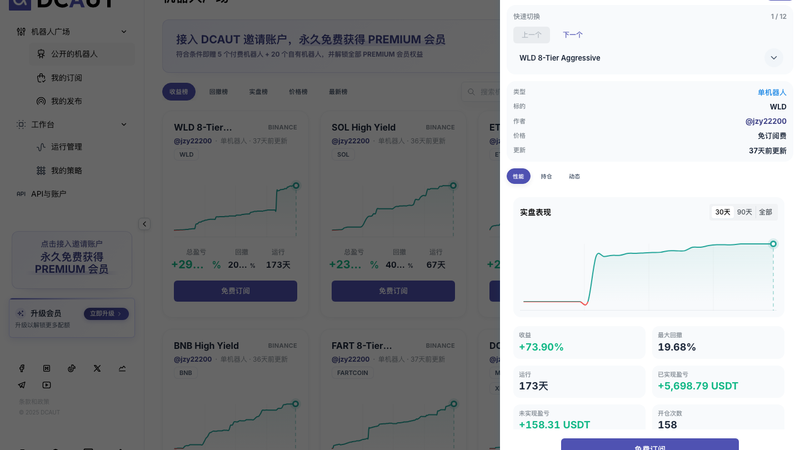800x450 pixels.
Task: Click the first social icon left of Medium
Action: pos(21,368)
